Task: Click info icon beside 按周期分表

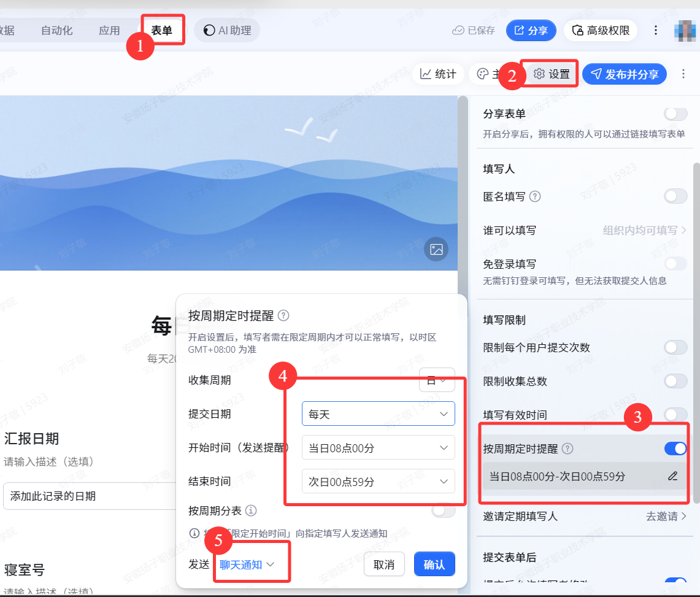Action: [x=251, y=510]
